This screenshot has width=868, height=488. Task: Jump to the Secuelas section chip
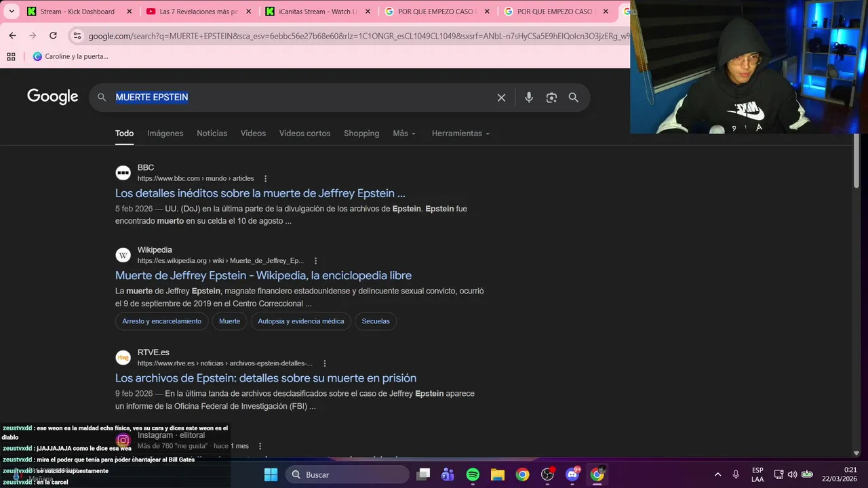tap(376, 321)
